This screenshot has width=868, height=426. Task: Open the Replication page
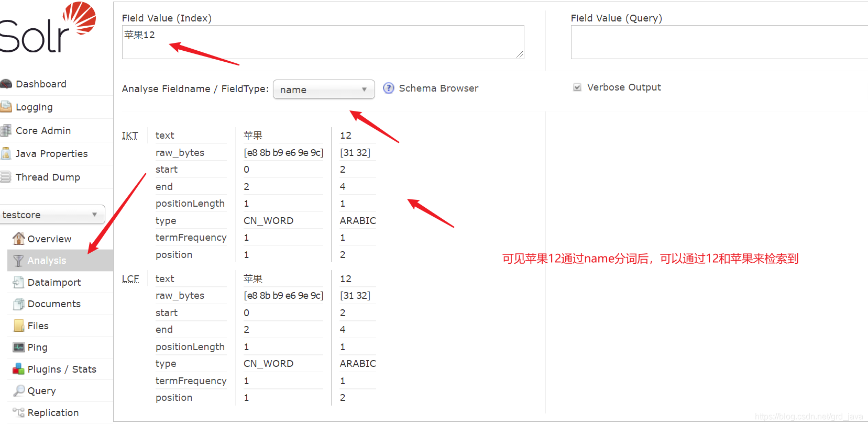click(53, 413)
